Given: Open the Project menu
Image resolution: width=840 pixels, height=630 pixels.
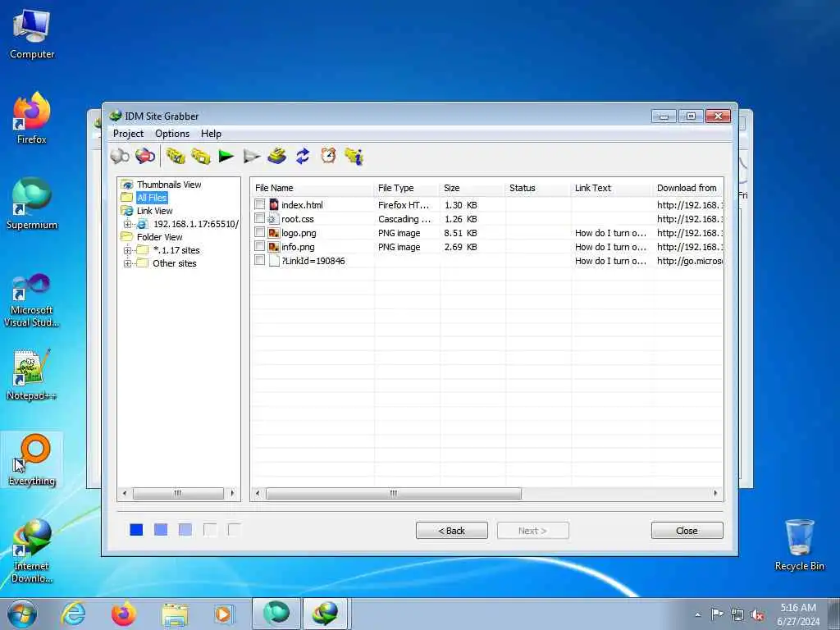Looking at the screenshot, I should point(128,134).
